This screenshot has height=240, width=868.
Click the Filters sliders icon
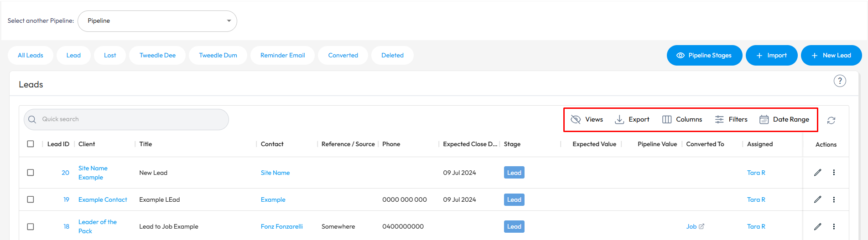(719, 119)
